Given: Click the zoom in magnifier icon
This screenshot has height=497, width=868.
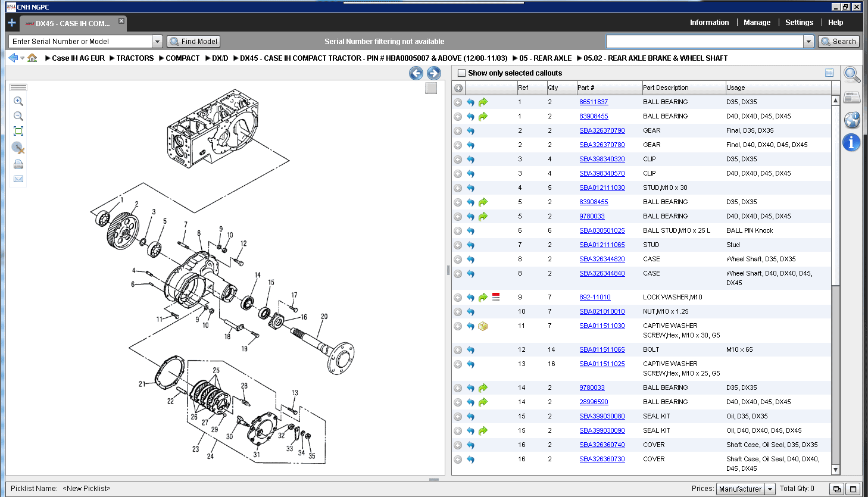Looking at the screenshot, I should point(18,101).
